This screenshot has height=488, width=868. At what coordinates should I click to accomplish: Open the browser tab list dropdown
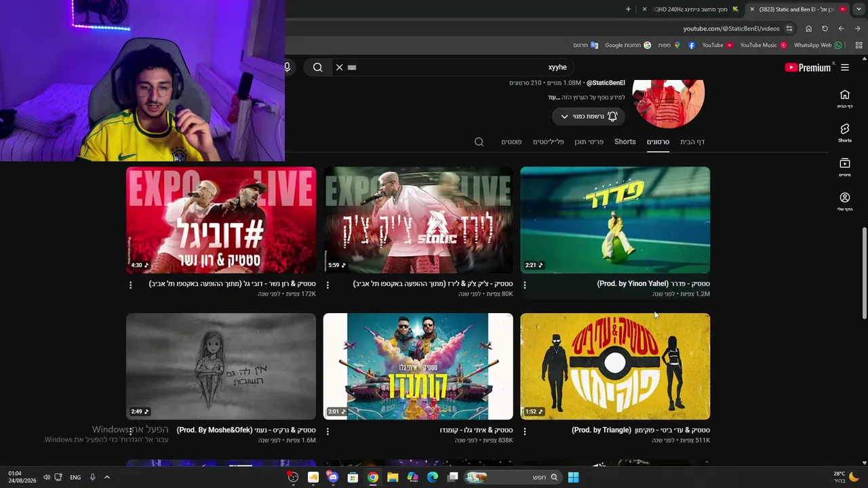click(x=859, y=9)
